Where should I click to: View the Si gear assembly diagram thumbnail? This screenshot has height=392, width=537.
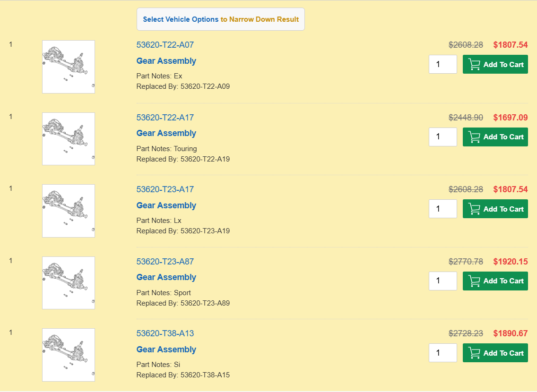click(69, 355)
